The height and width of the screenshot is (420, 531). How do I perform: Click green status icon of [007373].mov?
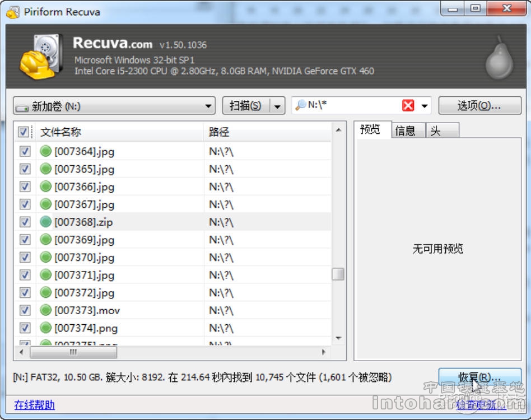(46, 310)
